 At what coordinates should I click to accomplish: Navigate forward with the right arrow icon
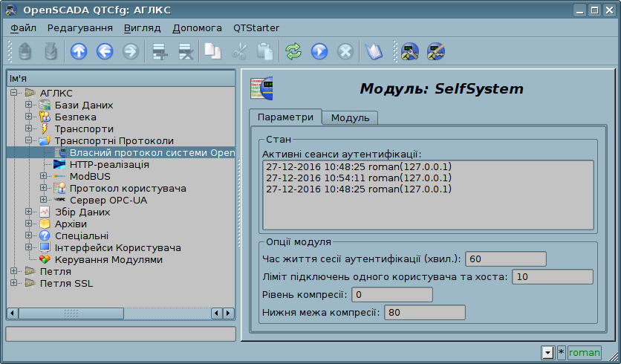point(131,51)
